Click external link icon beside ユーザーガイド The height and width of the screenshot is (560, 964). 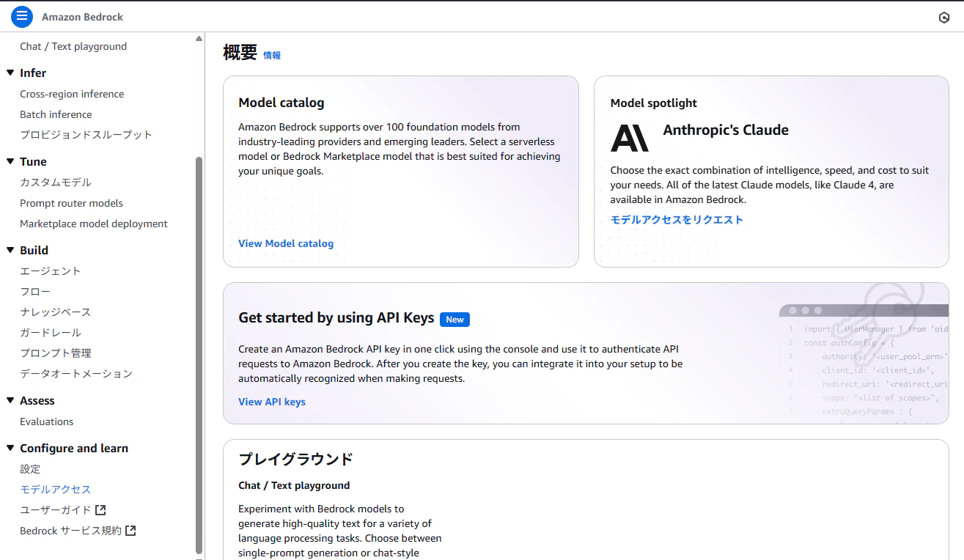coord(100,509)
